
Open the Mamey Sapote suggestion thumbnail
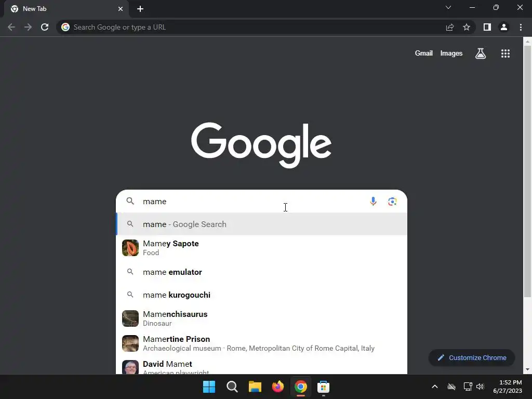[x=130, y=248]
